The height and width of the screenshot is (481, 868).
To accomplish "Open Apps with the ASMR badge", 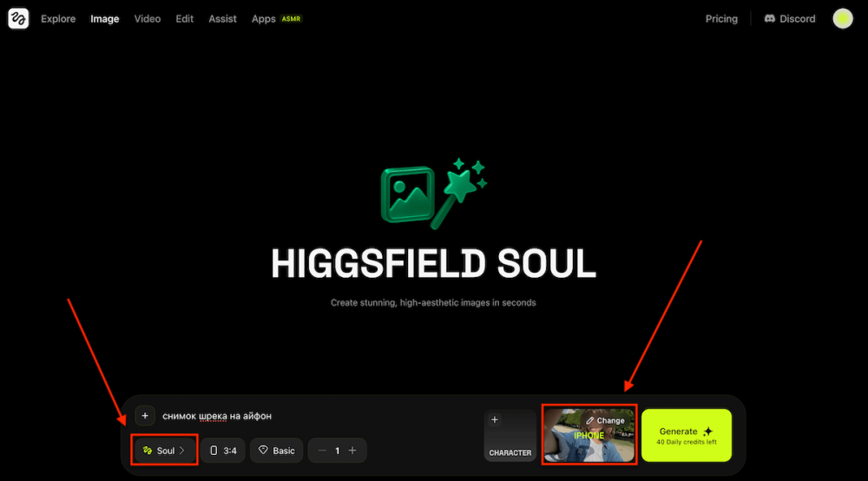I will (x=277, y=19).
